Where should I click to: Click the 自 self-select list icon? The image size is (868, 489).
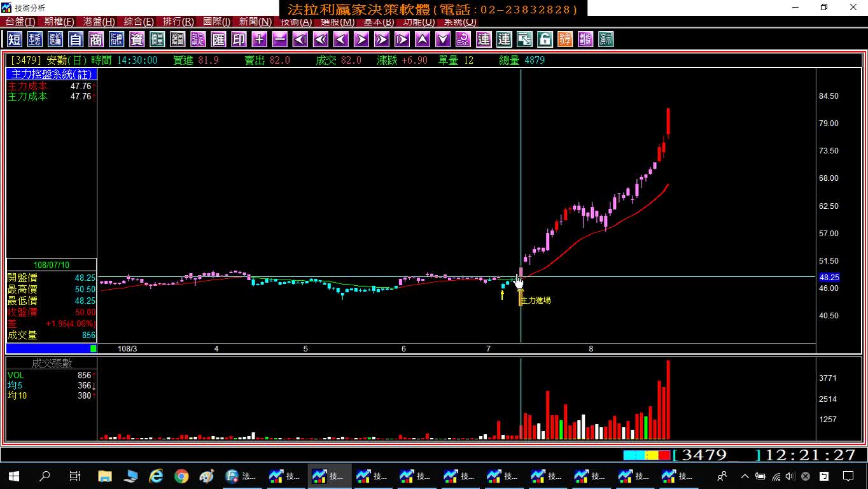(x=76, y=39)
